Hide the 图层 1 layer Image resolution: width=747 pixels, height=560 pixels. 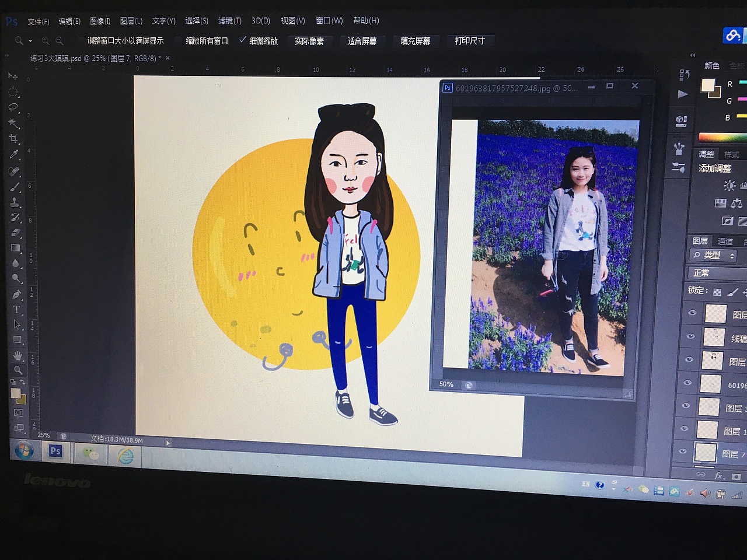pos(685,429)
